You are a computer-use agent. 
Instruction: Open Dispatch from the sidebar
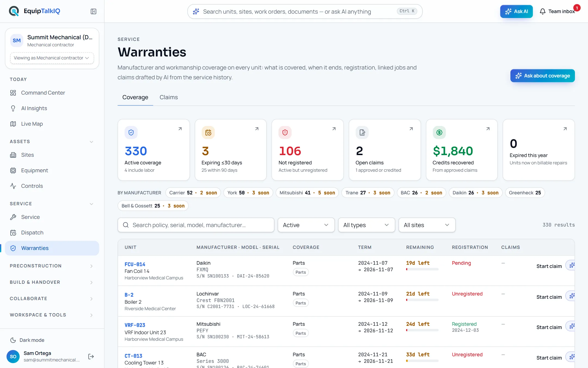[x=52, y=233]
